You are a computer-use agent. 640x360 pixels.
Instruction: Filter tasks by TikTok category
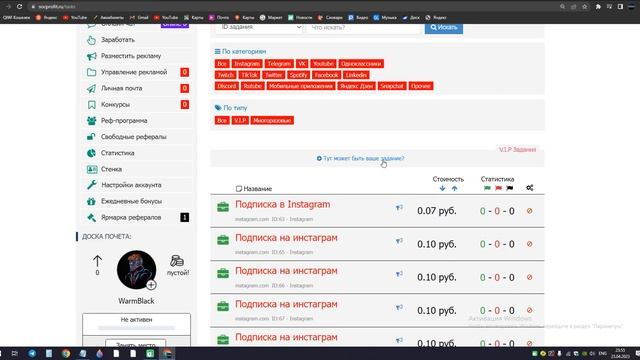tap(249, 75)
